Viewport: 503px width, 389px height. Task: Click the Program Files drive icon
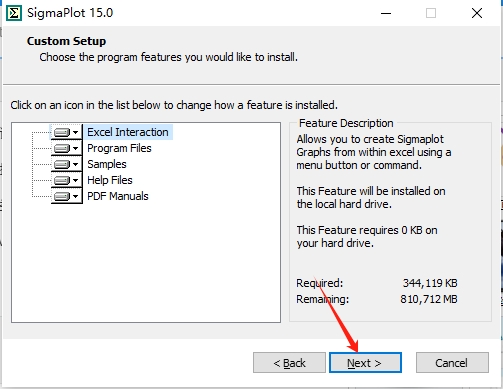tap(62, 148)
